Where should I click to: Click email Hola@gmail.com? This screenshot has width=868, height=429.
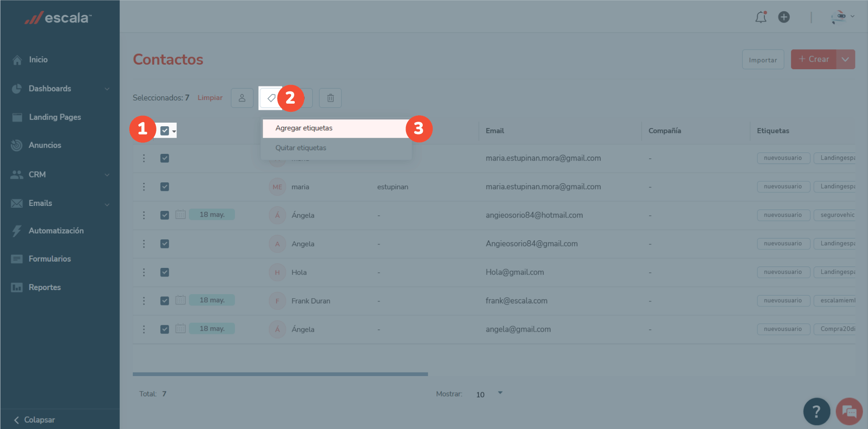pos(515,272)
